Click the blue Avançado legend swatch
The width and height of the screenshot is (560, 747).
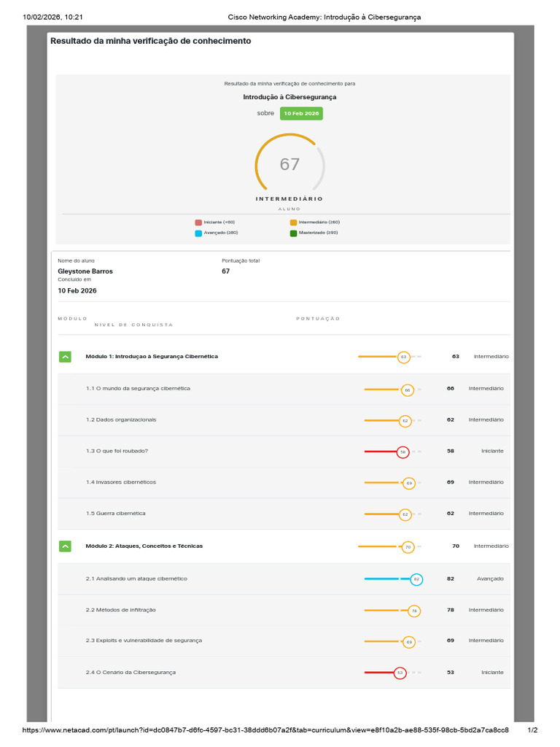click(x=198, y=233)
